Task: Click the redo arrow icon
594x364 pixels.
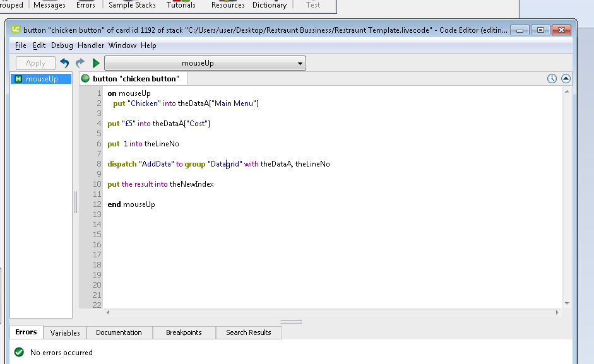Action: (x=80, y=63)
